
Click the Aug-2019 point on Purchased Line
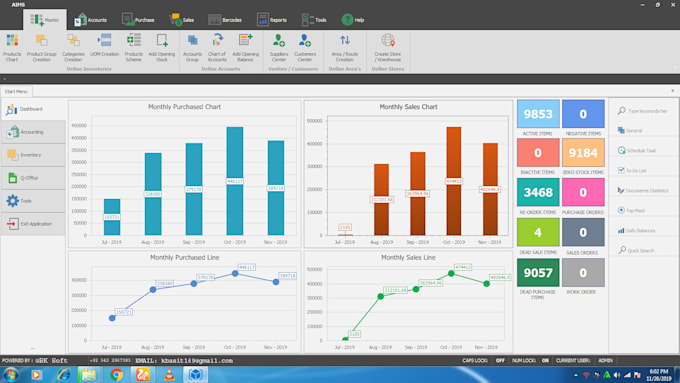153,289
